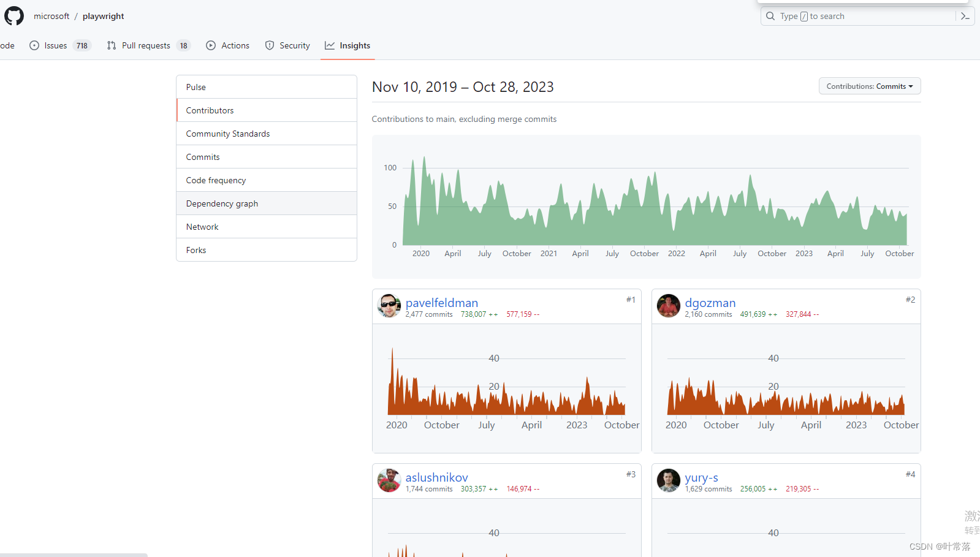Click the horizontal scrollbar at page bottom

point(74,555)
